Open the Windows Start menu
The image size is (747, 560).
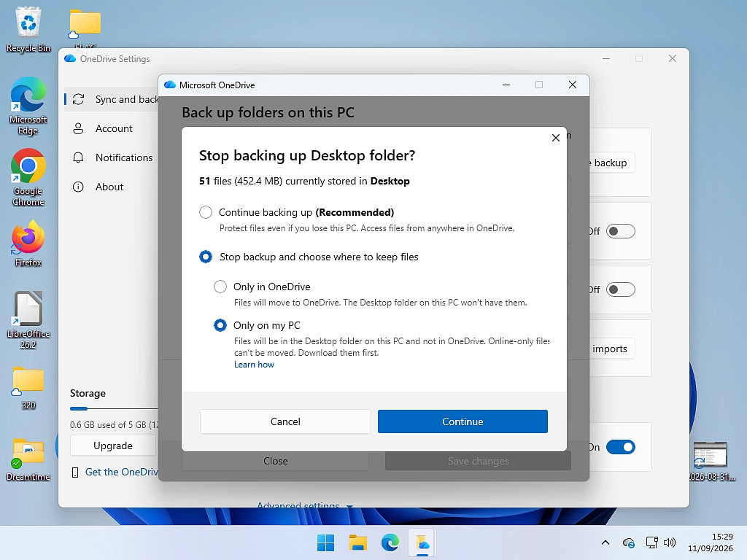pos(326,542)
